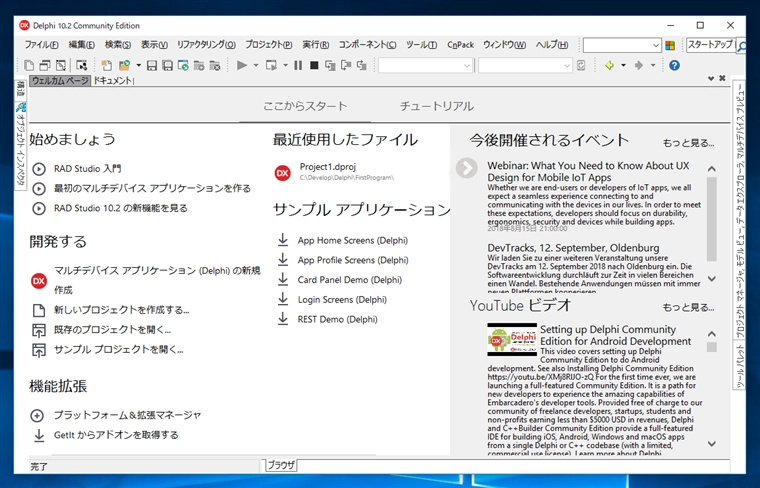Select the ブラウザ bottom tab
The width and height of the screenshot is (760, 488).
281,465
